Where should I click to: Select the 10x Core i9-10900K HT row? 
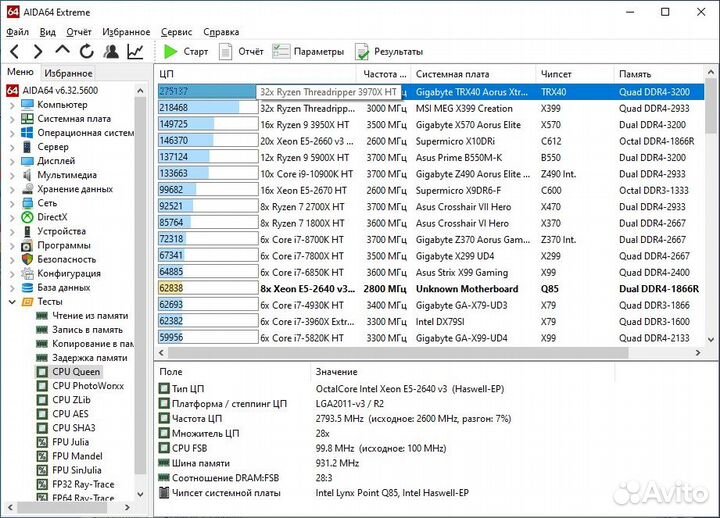point(430,174)
